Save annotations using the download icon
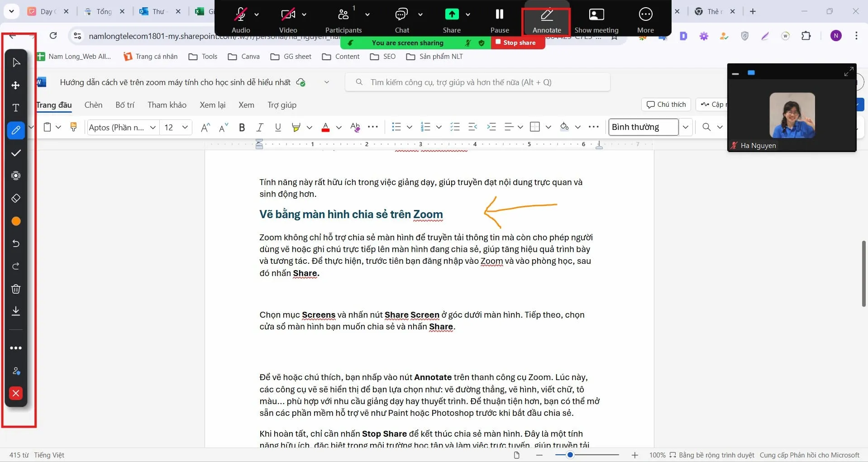This screenshot has height=462, width=868. [16, 311]
